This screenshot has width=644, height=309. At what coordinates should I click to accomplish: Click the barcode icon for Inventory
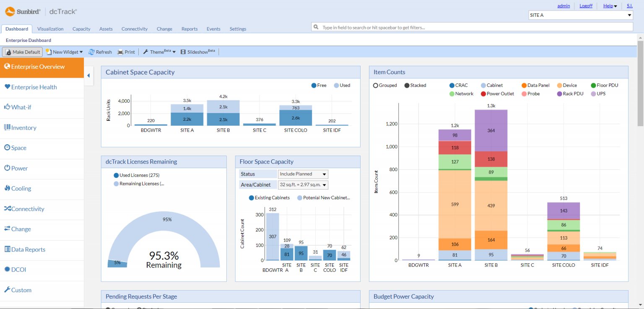7,127
